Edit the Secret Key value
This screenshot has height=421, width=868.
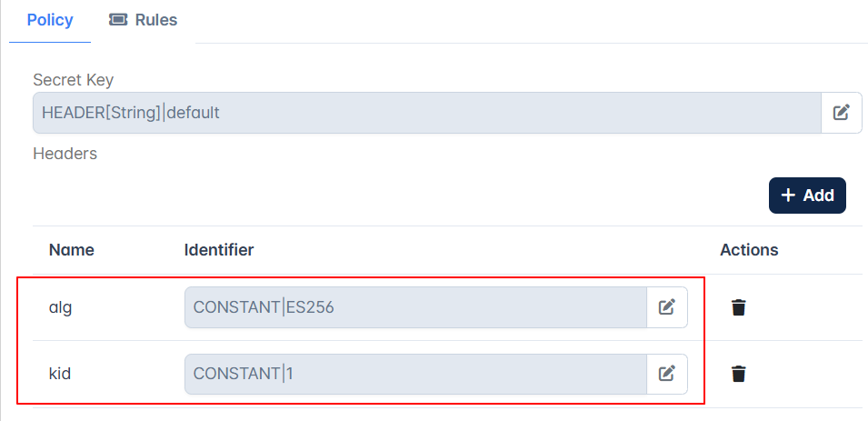(842, 113)
